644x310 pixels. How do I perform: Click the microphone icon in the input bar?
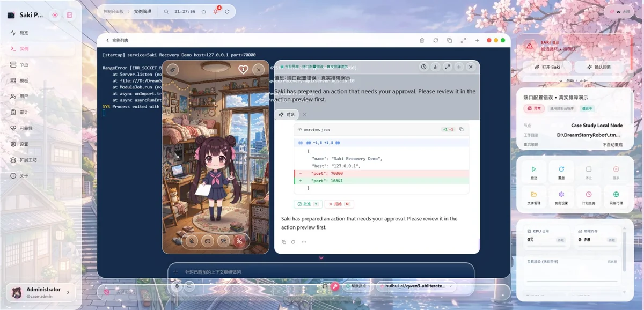177,286
